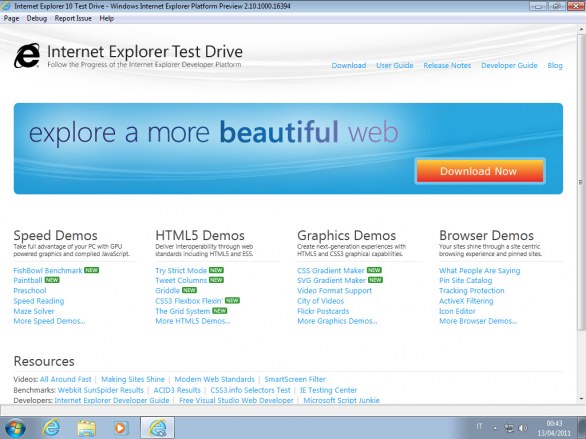Image resolution: width=586 pixels, height=439 pixels.
Task: Open More Speed Demos link
Action: click(49, 321)
